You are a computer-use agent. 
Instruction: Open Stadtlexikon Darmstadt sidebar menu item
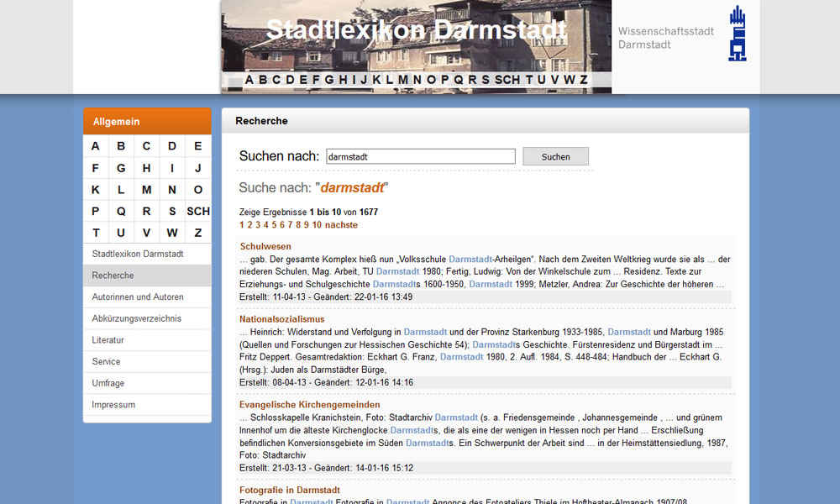pos(138,254)
